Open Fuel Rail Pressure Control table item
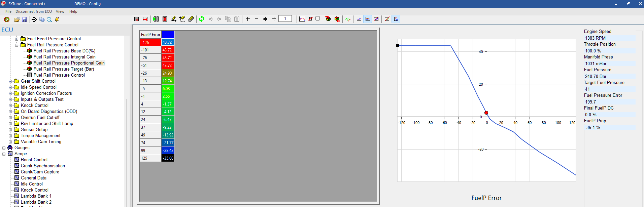The image size is (644, 207). click(x=59, y=75)
